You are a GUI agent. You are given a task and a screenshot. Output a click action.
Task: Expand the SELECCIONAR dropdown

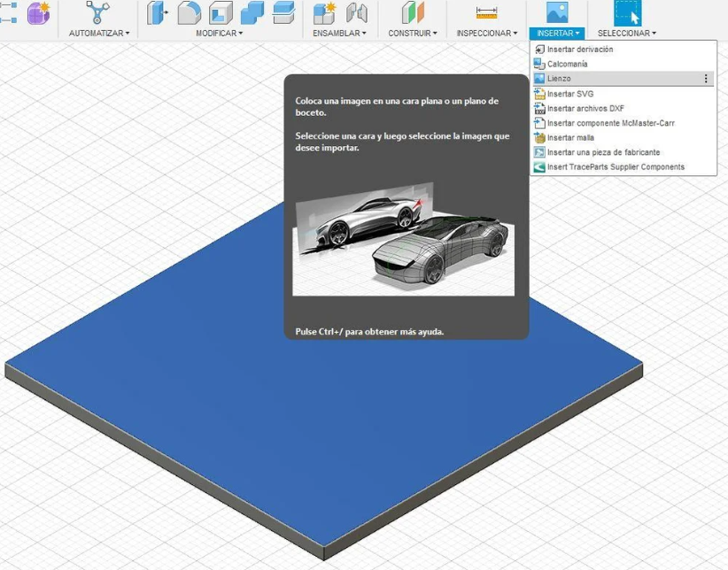(627, 34)
